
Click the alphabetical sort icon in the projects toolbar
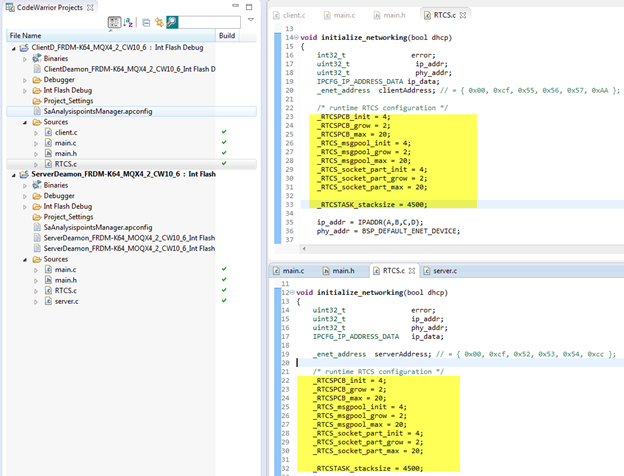pyautogui.click(x=128, y=22)
